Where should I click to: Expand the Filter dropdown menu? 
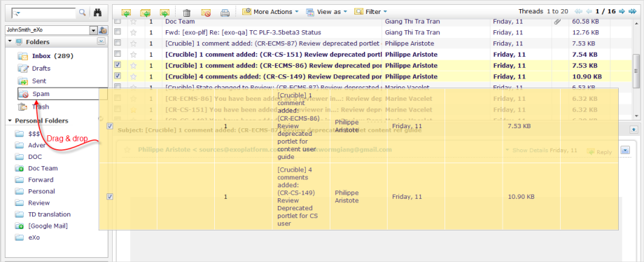click(370, 12)
